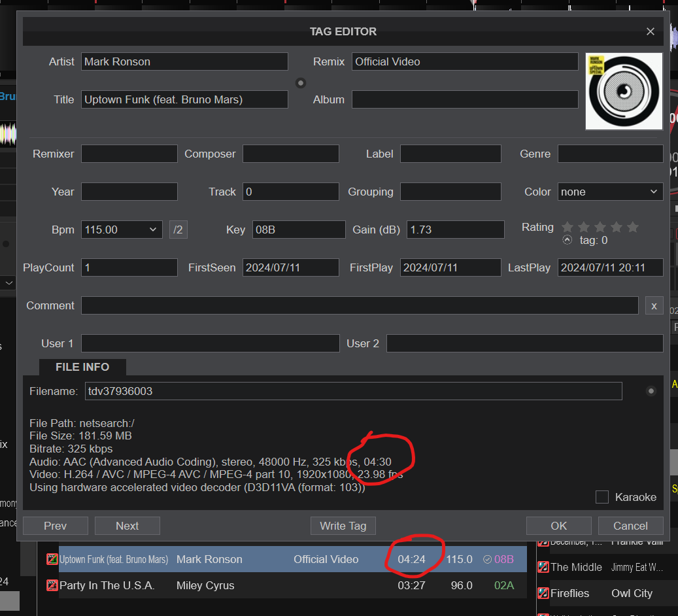Click the PlayCount field
The height and width of the screenshot is (616, 678).
(129, 267)
